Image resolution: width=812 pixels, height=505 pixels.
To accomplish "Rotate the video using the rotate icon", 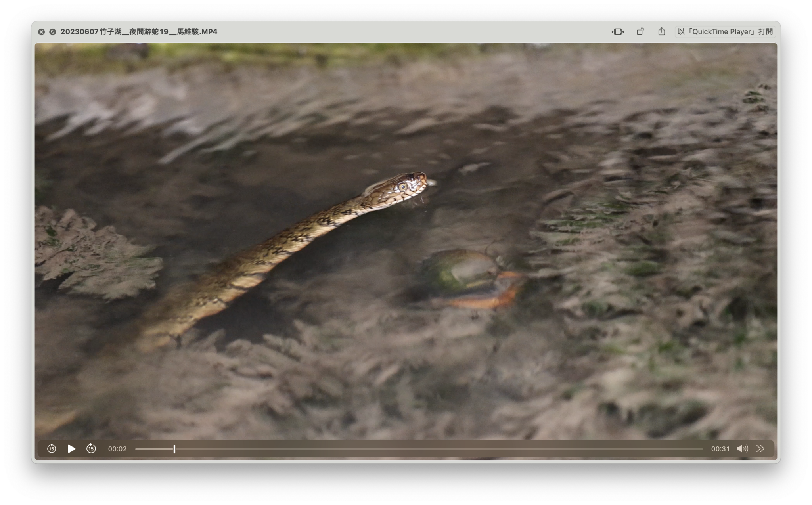I will click(x=640, y=32).
